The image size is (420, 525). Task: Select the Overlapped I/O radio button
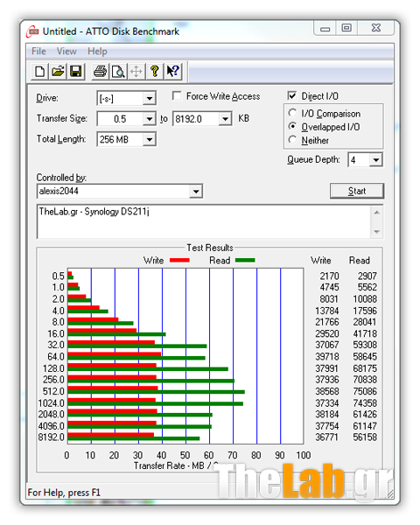click(x=292, y=127)
